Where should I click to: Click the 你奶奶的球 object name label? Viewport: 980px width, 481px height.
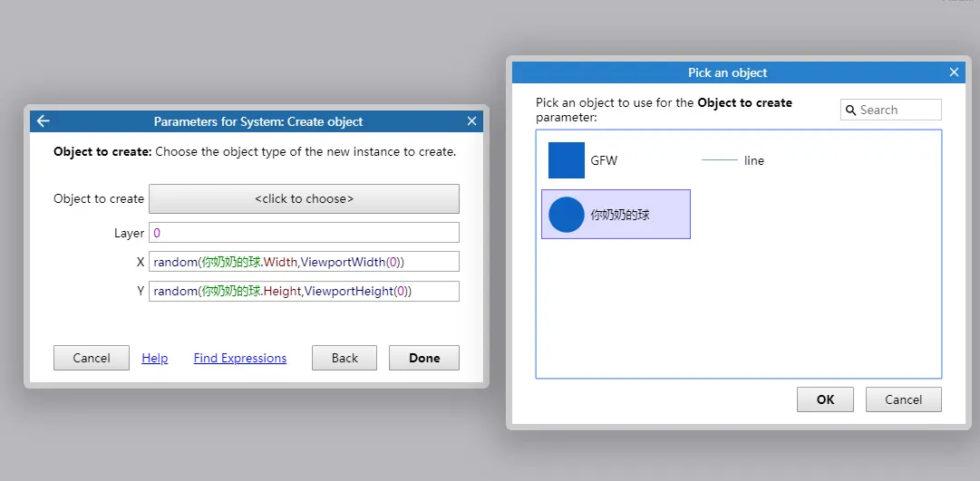coord(620,215)
